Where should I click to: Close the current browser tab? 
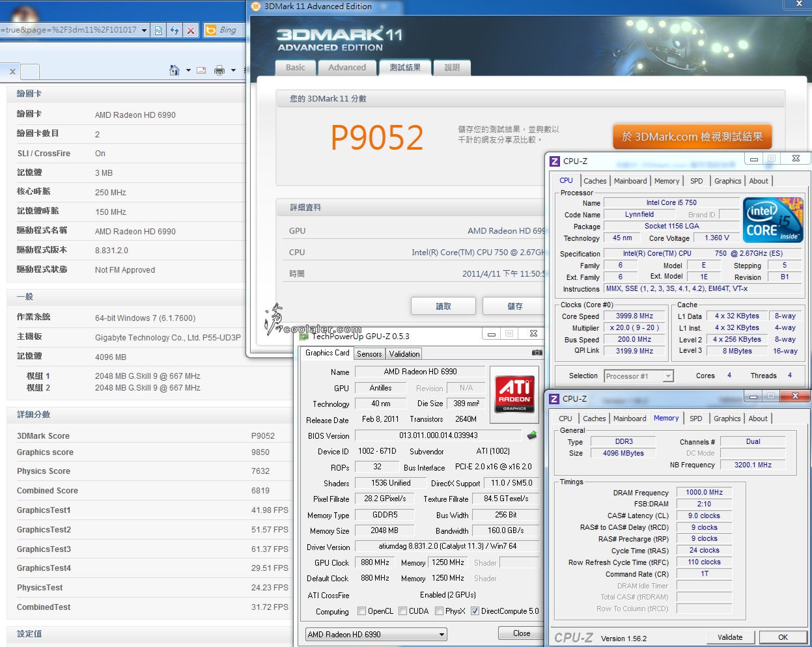[12, 72]
